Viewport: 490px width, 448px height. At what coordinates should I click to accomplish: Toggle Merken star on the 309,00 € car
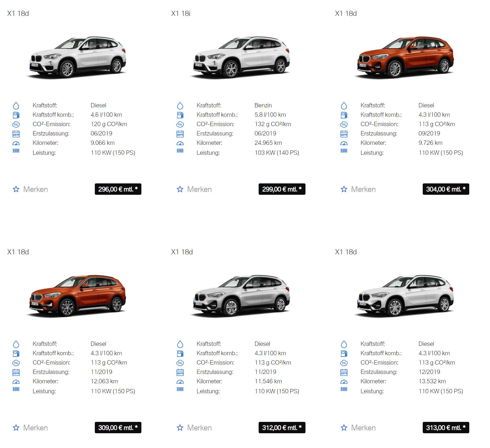coord(16,428)
